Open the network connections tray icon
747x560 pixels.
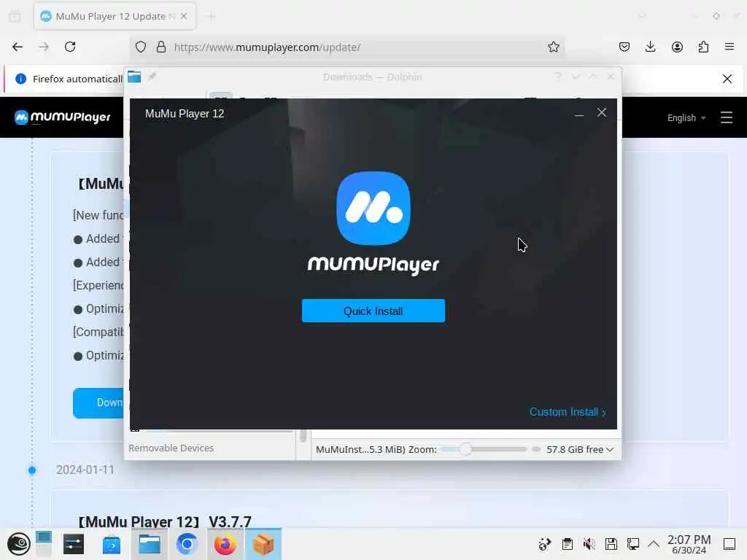tap(633, 544)
